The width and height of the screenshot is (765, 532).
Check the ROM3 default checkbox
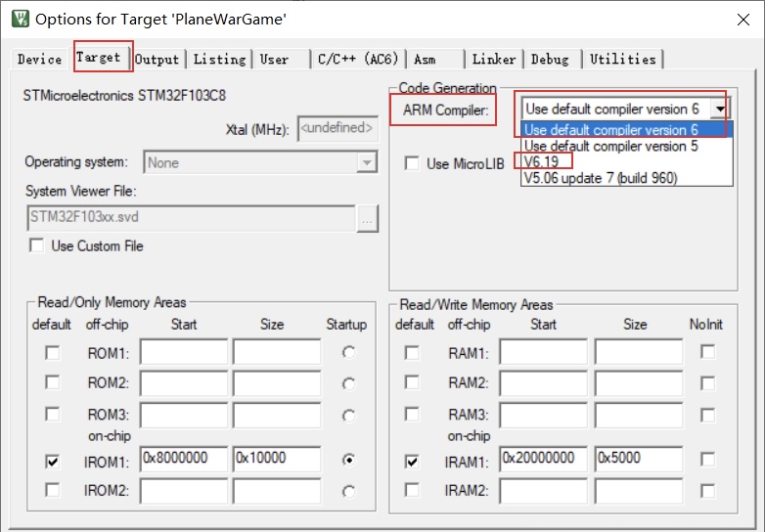(52, 415)
